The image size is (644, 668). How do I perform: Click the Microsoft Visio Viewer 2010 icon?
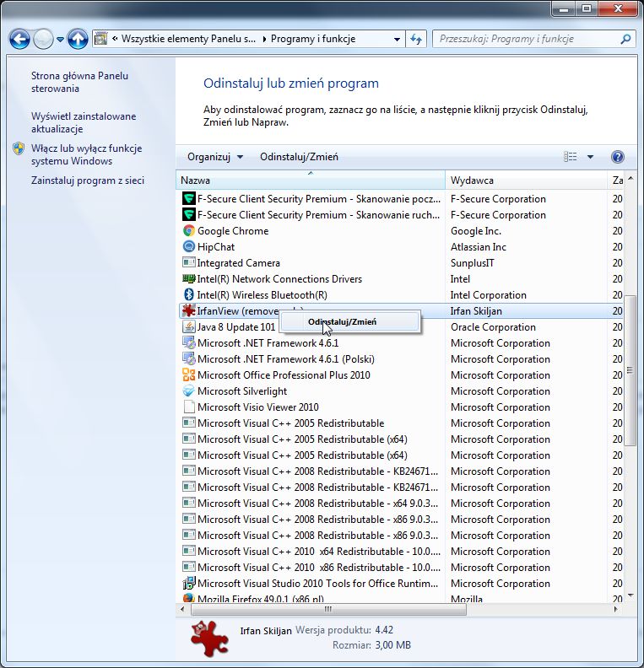189,407
